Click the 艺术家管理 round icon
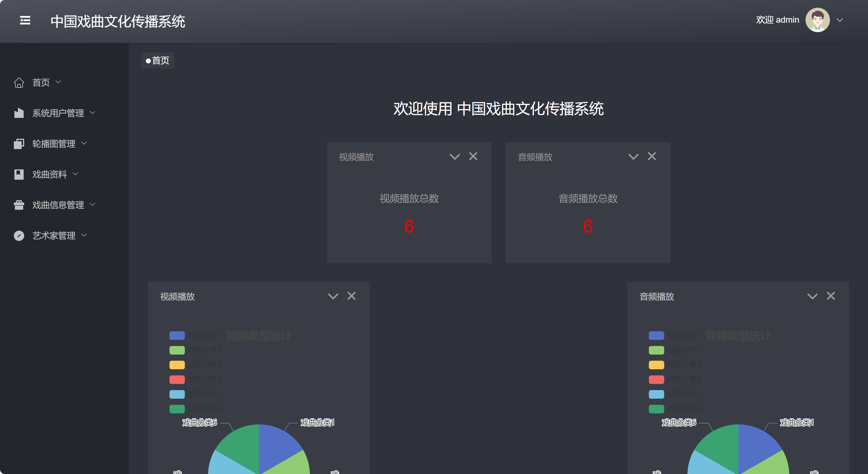The image size is (868, 474). [19, 236]
